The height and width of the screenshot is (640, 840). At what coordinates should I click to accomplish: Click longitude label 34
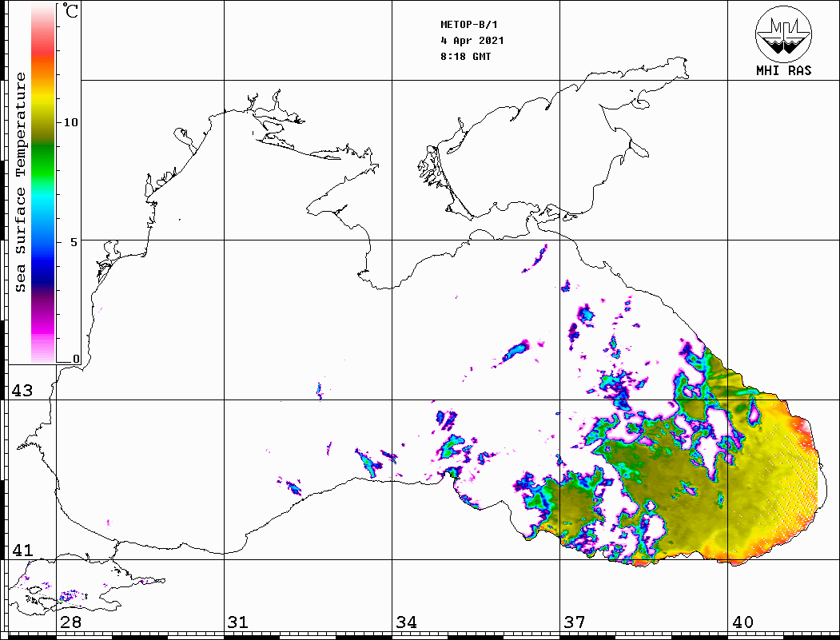tap(406, 622)
